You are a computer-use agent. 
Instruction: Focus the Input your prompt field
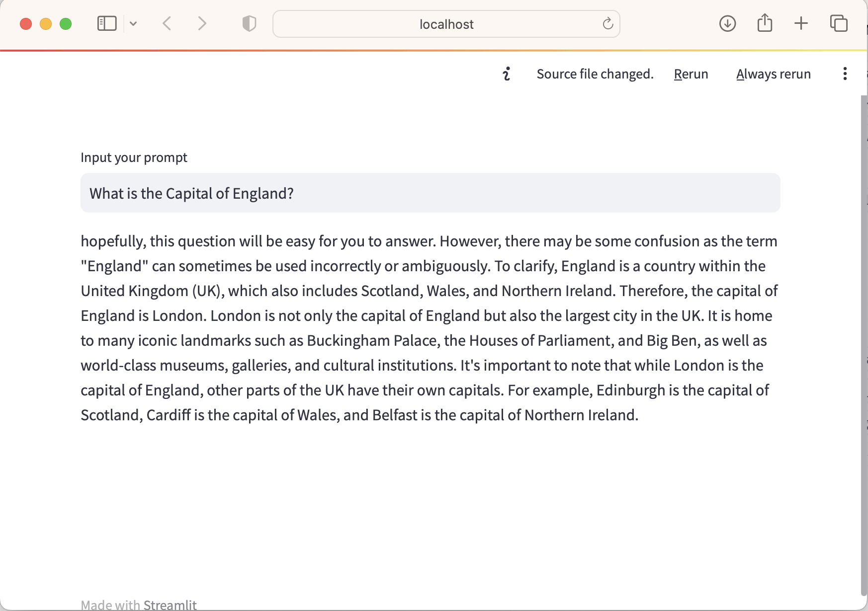tap(430, 193)
